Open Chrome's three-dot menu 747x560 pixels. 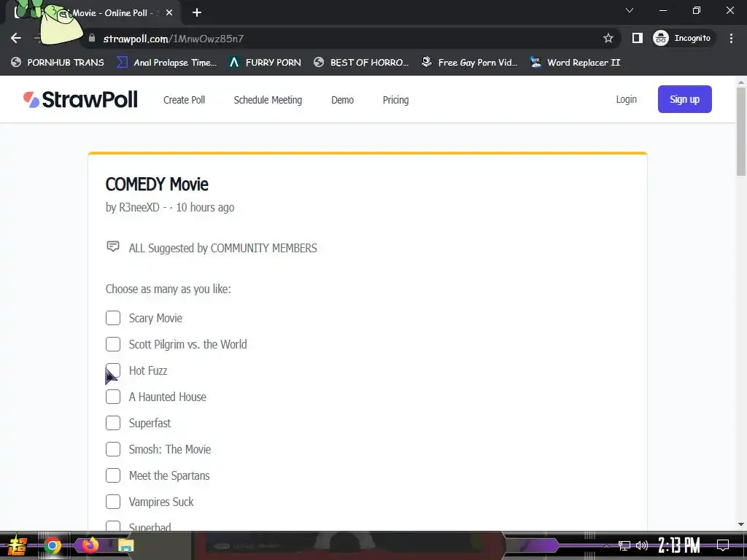pos(731,38)
